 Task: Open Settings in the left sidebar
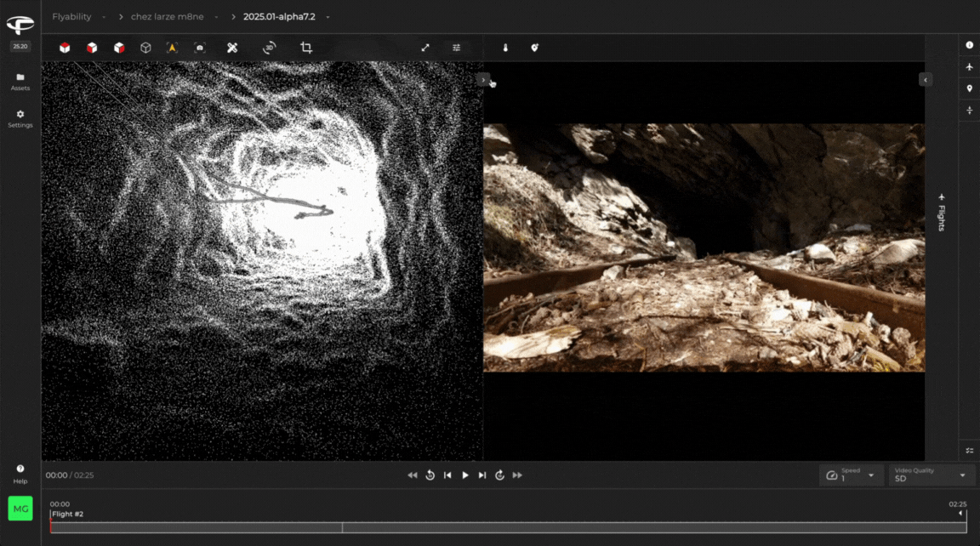pos(20,119)
